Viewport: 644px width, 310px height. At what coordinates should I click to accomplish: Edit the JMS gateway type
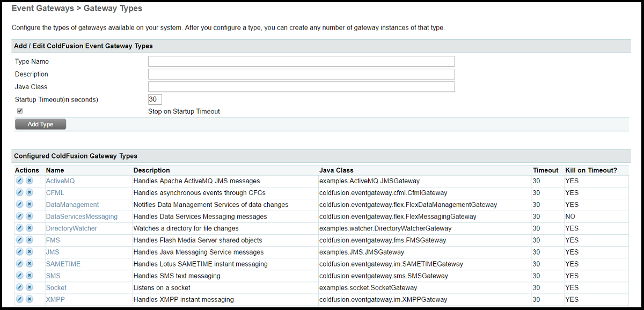coord(20,252)
